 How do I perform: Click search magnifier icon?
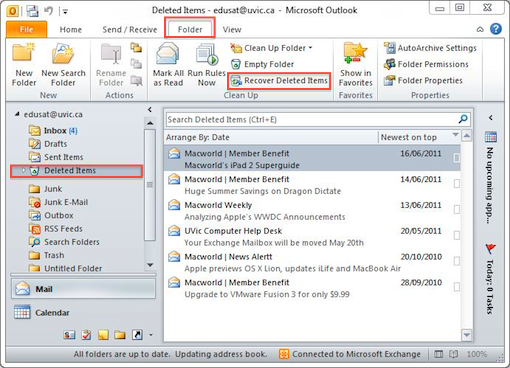[x=463, y=119]
